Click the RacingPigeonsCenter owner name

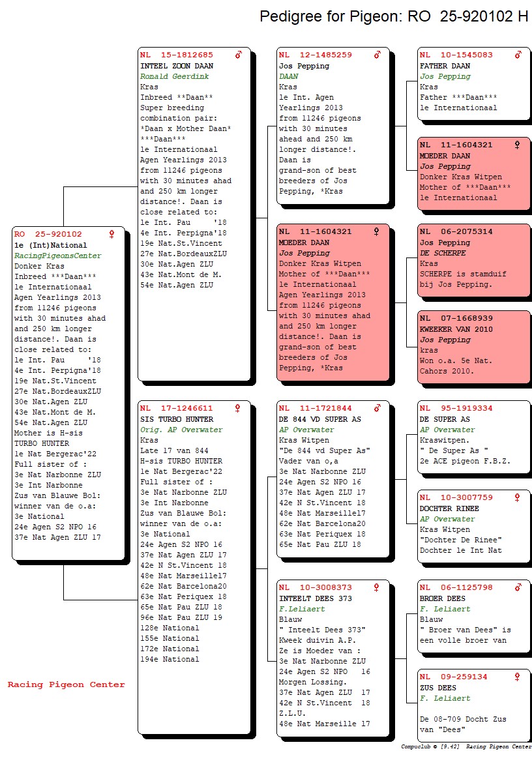[x=58, y=256]
